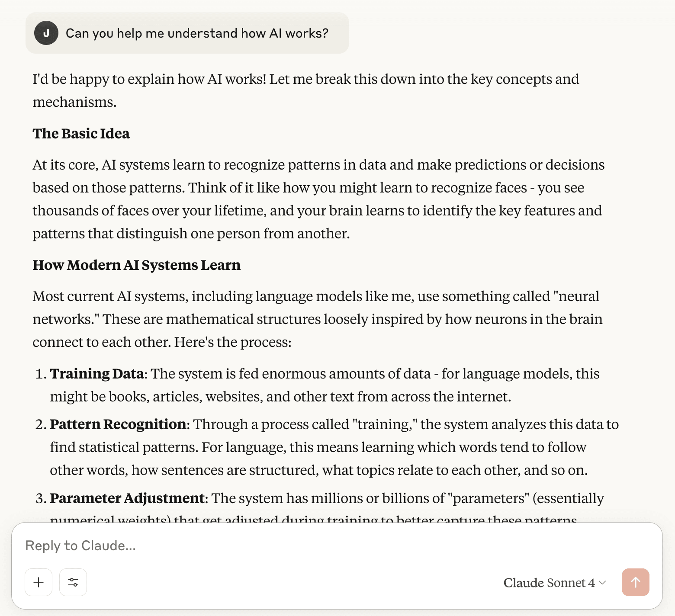
Task: Click the bold Pattern Recognition list item
Action: 118,424
